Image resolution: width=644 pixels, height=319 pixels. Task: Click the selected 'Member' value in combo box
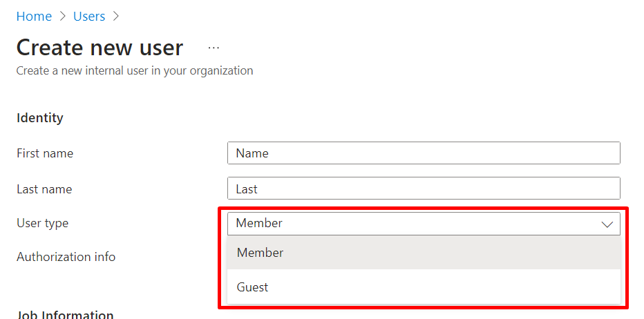(259, 223)
